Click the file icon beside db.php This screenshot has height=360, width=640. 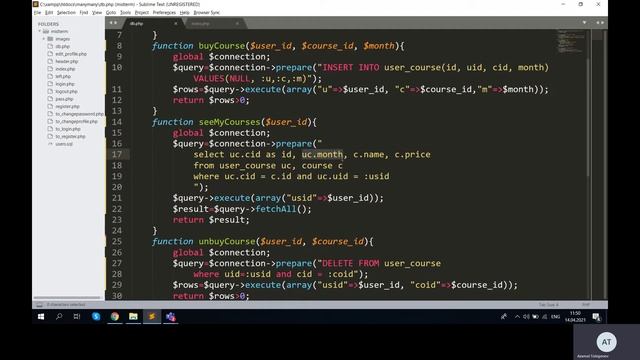50,47
